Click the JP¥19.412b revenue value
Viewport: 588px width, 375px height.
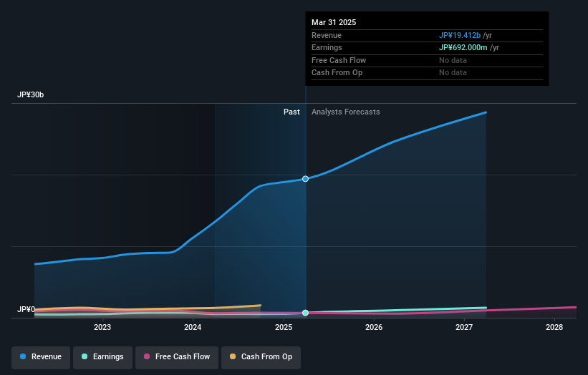point(460,35)
